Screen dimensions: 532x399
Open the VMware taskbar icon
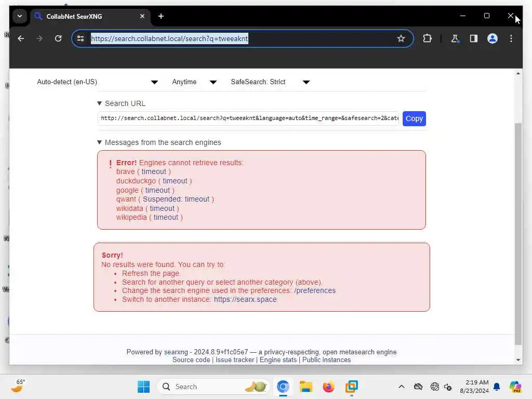click(x=352, y=387)
